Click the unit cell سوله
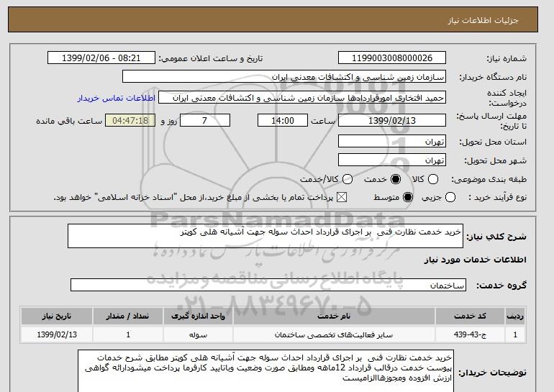This screenshot has width=554, height=392. tap(198, 334)
